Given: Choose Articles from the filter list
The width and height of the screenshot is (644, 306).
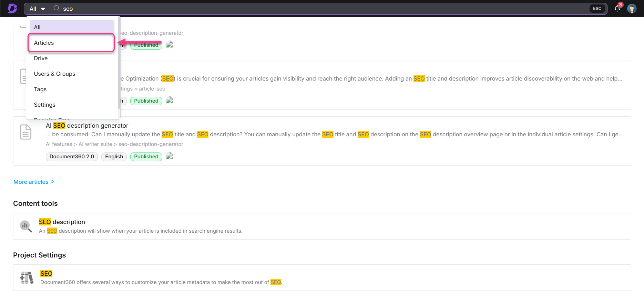Looking at the screenshot, I should point(71,43).
